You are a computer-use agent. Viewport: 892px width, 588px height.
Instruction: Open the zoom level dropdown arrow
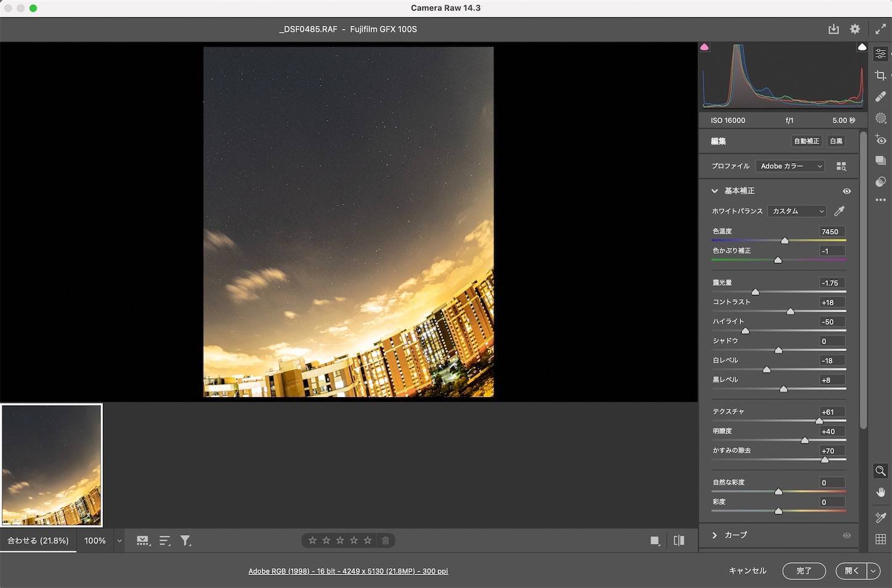pyautogui.click(x=120, y=541)
